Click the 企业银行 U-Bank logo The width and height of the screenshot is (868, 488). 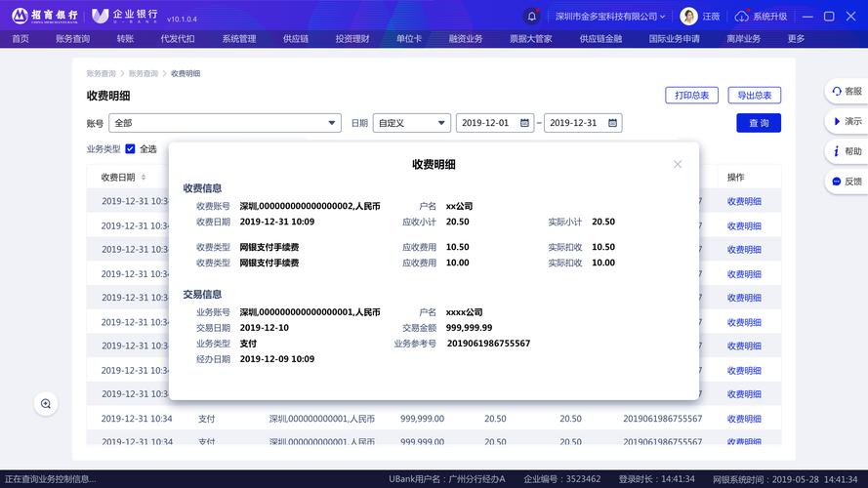125,16
